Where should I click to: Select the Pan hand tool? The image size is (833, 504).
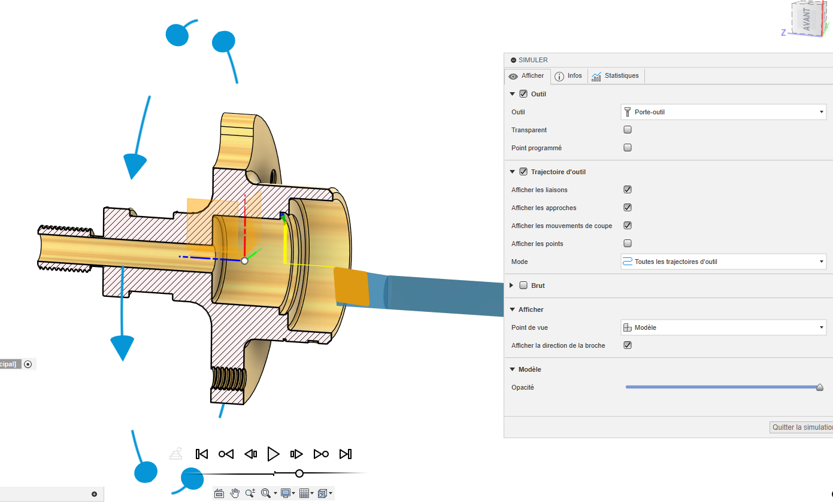[235, 493]
